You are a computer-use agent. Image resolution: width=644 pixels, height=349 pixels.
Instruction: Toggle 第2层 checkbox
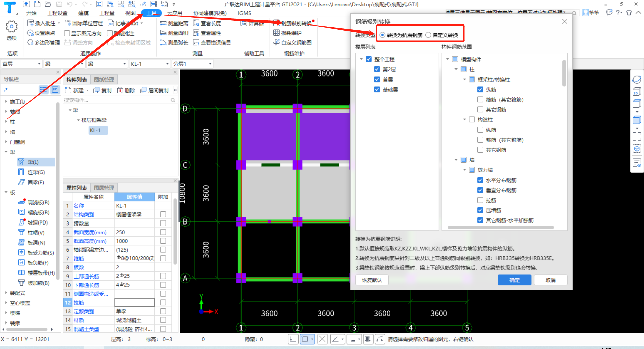[377, 69]
